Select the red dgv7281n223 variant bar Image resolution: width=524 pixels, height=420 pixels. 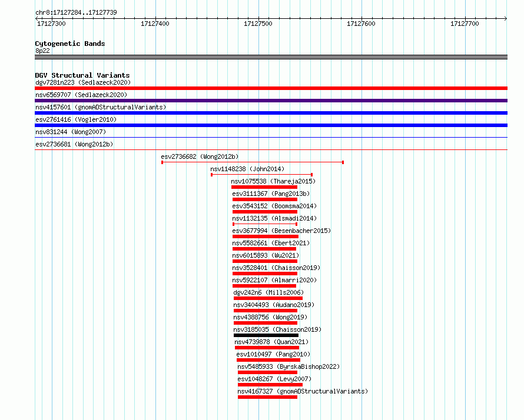(x=271, y=88)
